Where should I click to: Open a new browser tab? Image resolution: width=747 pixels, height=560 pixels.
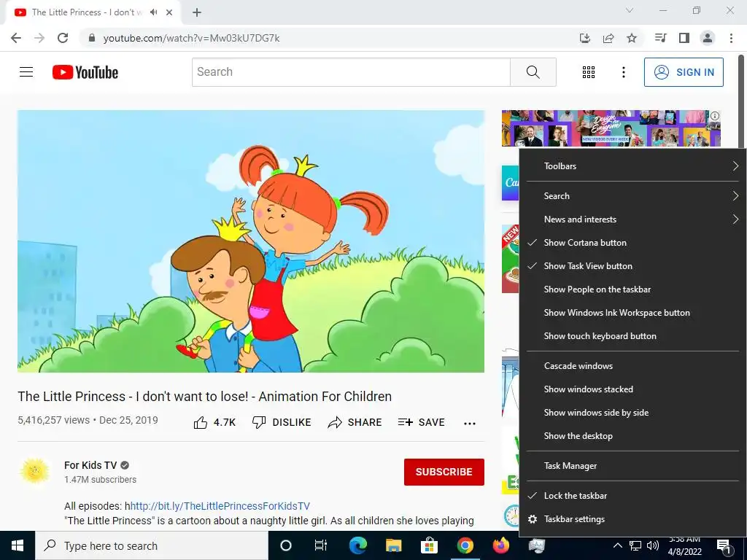(x=197, y=12)
